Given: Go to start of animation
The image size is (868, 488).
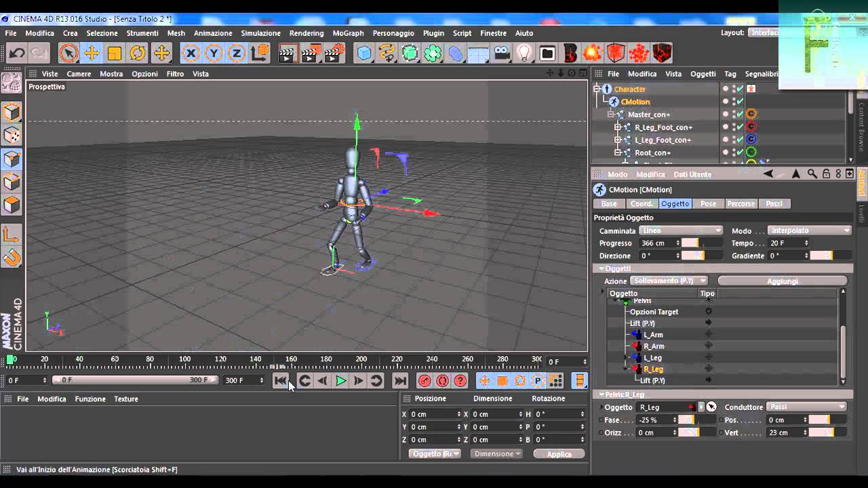Looking at the screenshot, I should click(281, 381).
